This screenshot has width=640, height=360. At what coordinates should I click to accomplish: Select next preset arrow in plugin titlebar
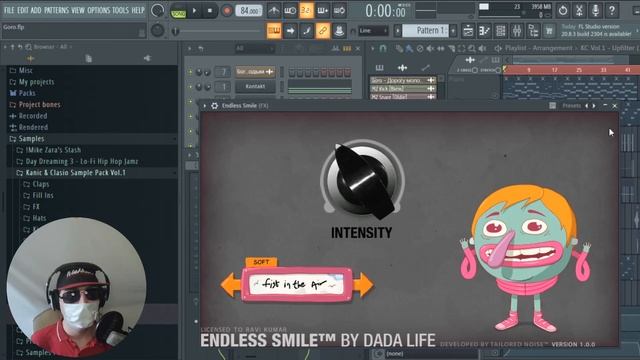594,106
